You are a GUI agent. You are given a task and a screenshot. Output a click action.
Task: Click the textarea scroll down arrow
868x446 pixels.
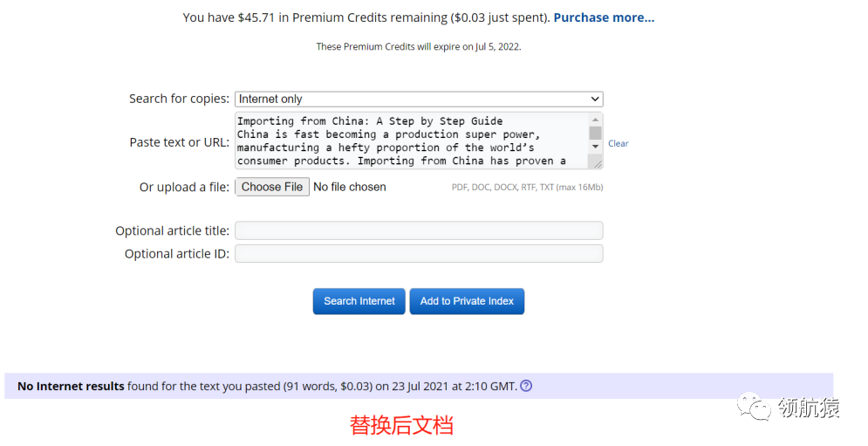(595, 147)
